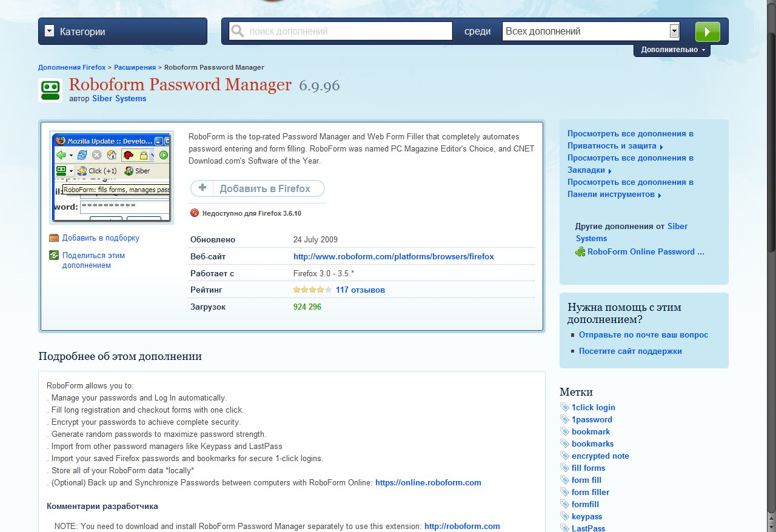Image resolution: width=776 pixels, height=532 pixels.
Task: Click the tag icon next to formfill
Action: (564, 504)
